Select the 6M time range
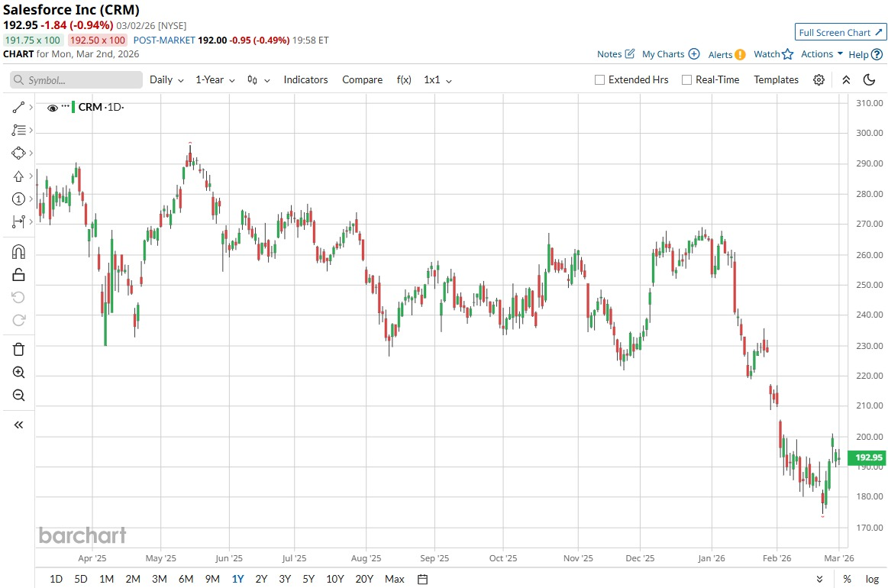This screenshot has height=588, width=888. click(x=186, y=579)
